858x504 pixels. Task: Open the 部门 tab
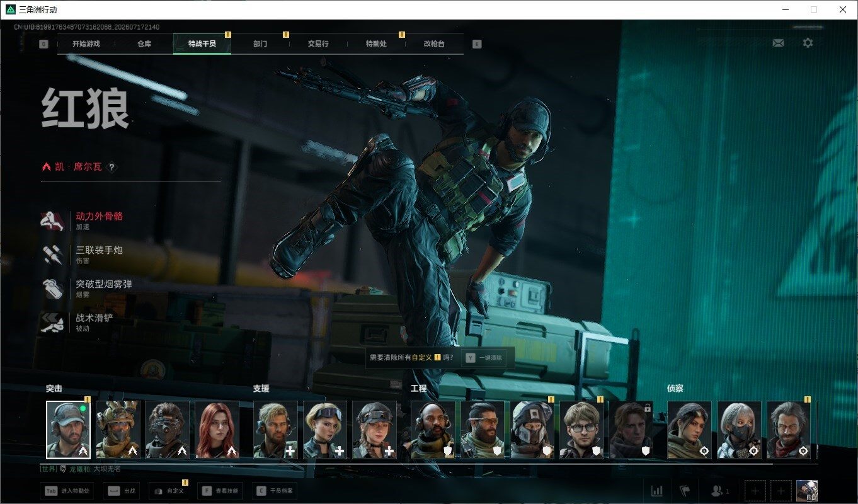(x=260, y=44)
